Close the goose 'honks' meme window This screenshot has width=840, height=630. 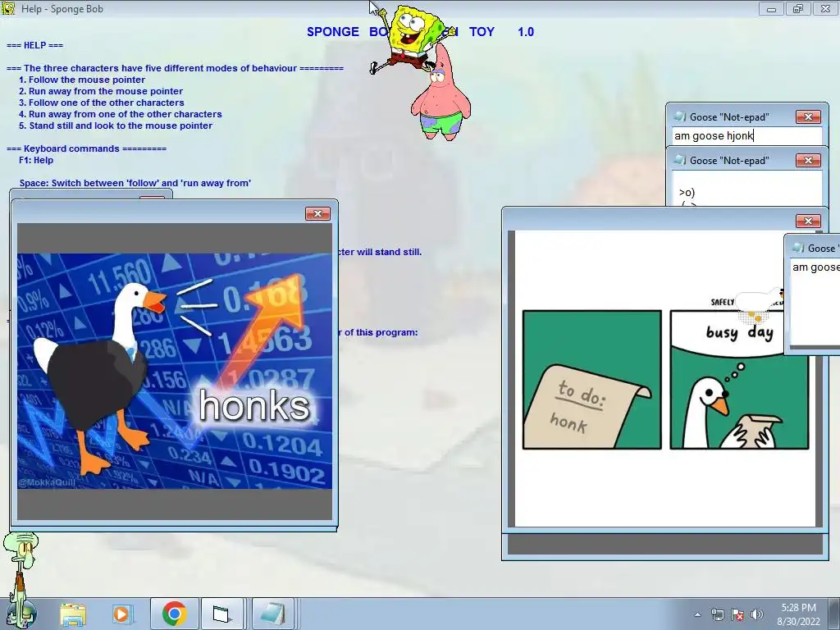pos(317,214)
